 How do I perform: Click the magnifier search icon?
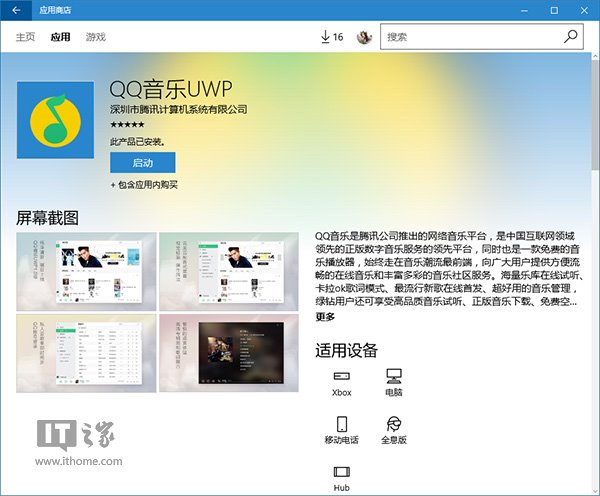click(571, 37)
